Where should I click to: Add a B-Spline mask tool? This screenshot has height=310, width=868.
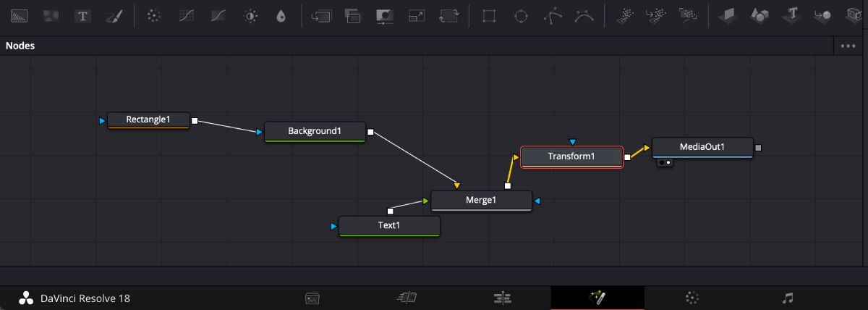584,15
